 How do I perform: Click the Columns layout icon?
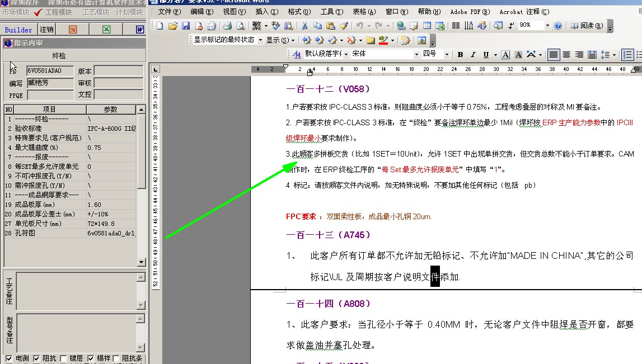[455, 26]
